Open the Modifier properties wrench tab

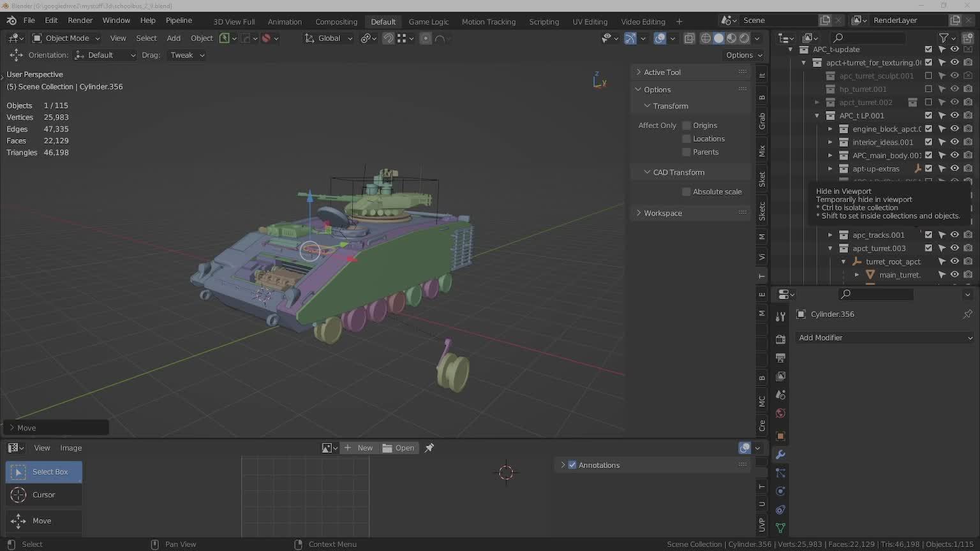click(x=780, y=455)
